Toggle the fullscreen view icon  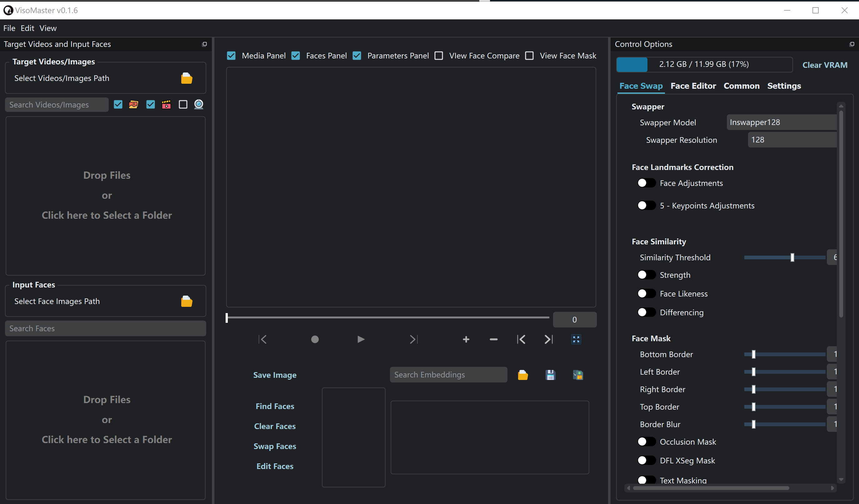click(x=576, y=339)
